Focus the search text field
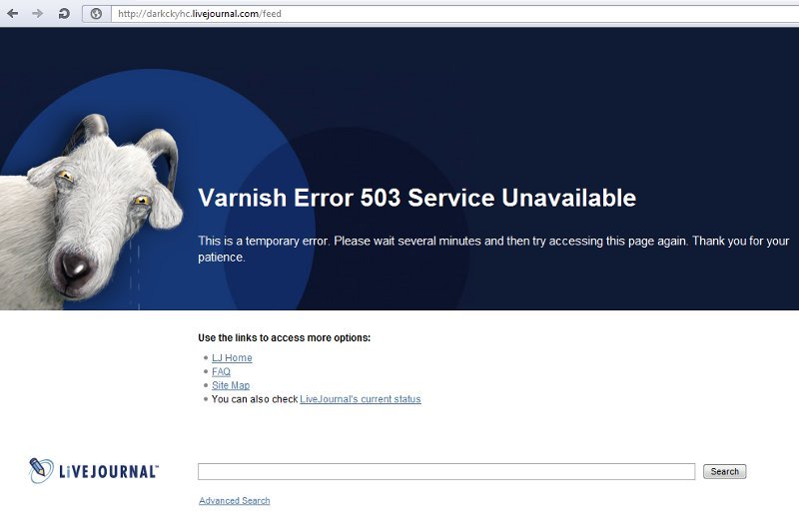The width and height of the screenshot is (799, 532). pyautogui.click(x=446, y=471)
